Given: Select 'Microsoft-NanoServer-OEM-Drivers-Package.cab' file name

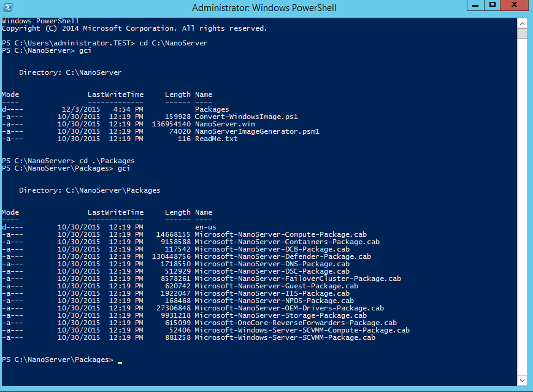Looking at the screenshot, I should click(x=290, y=308).
